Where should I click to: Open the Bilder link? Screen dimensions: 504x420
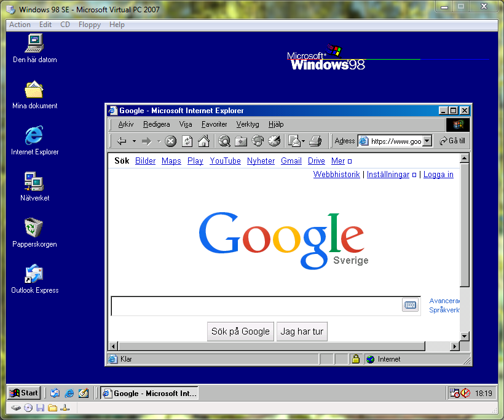(x=145, y=160)
